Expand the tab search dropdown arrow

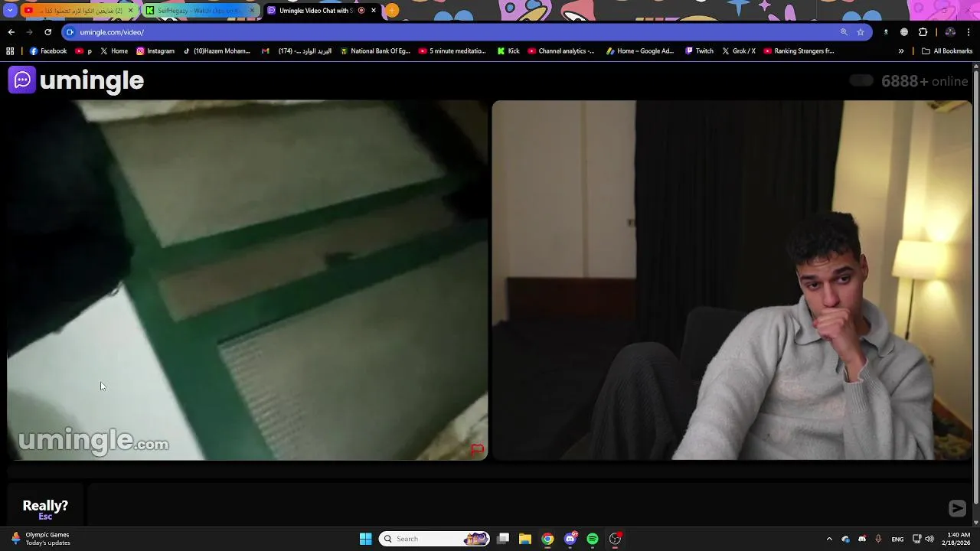pos(10,11)
